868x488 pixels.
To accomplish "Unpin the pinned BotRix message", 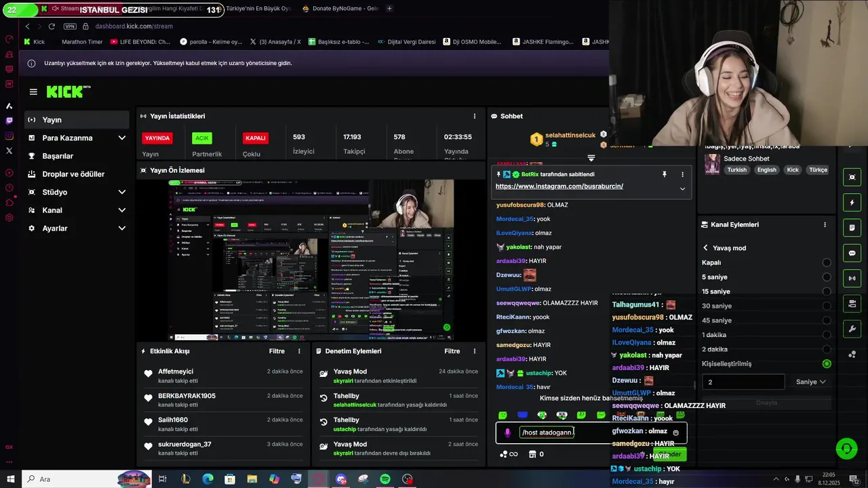I will 665,174.
